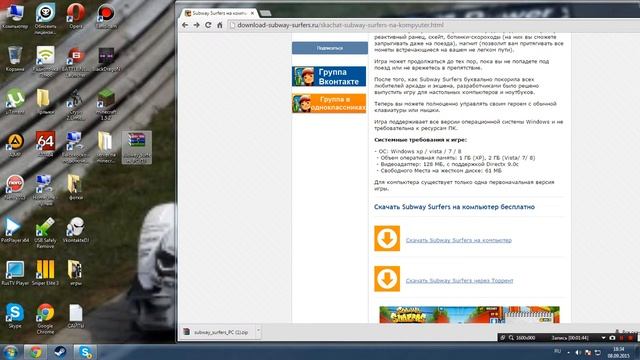Switch to Chrome in the taskbar
Image resolution: width=640 pixels, height=360 pixels.
(35, 352)
